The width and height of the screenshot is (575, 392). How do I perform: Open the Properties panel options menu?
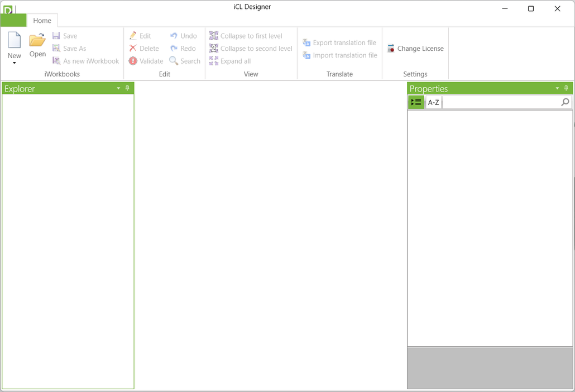click(x=557, y=88)
